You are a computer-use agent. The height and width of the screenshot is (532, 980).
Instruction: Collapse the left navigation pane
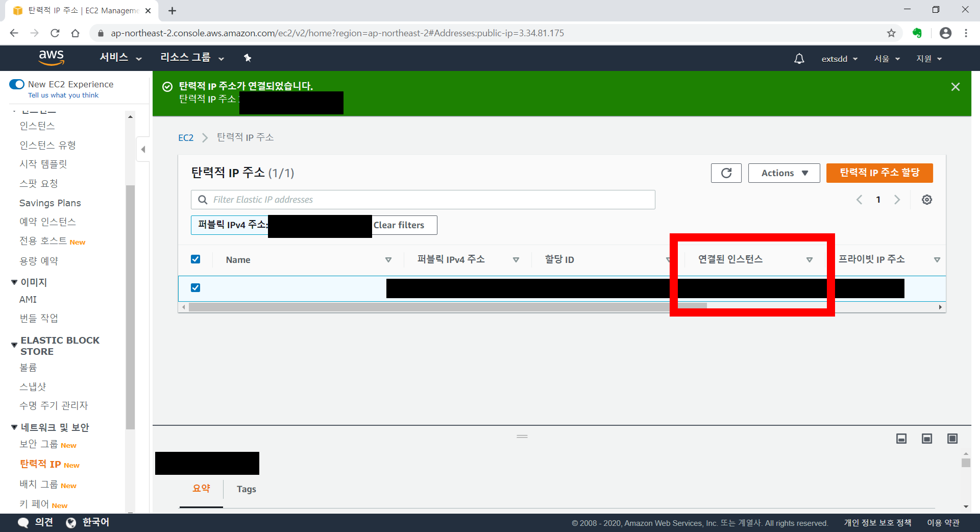coord(143,150)
